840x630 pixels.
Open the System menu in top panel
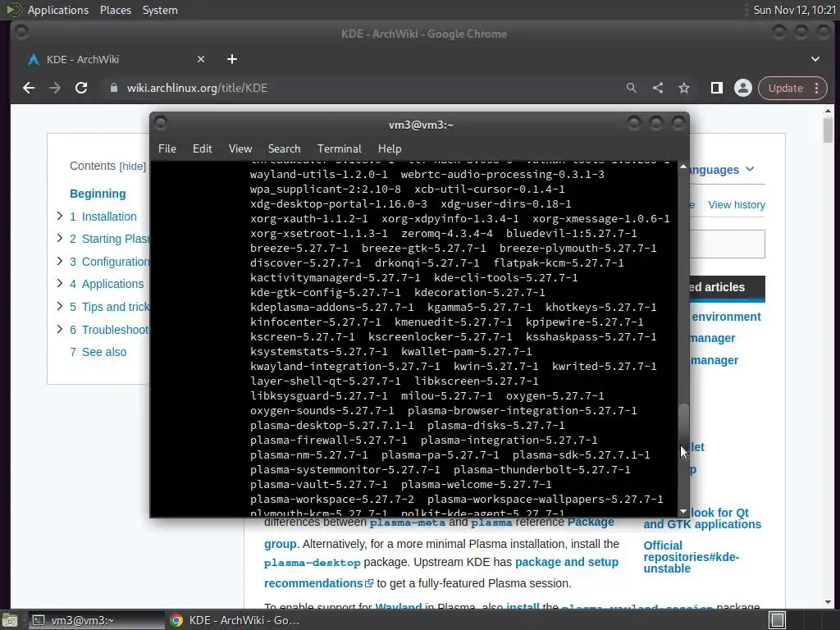(x=160, y=10)
